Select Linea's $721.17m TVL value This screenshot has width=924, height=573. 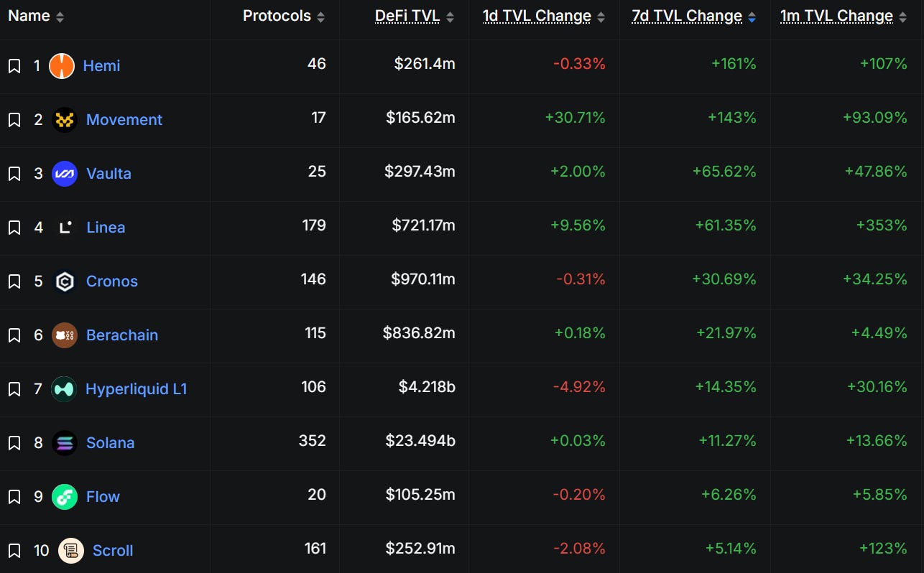pos(424,225)
